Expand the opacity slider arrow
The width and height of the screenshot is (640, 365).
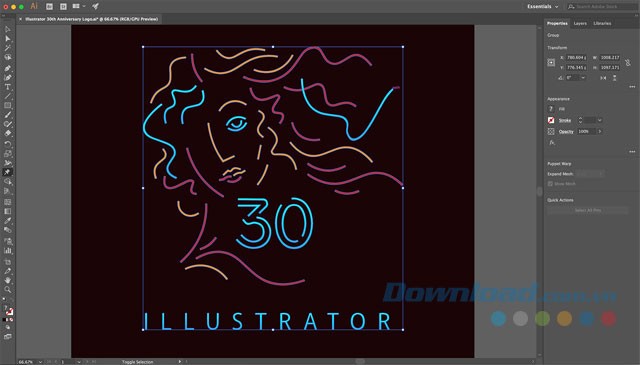[x=600, y=131]
